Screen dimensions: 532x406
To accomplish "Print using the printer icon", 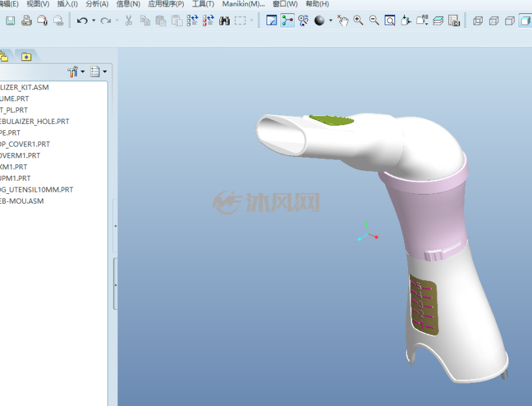I will (27, 21).
